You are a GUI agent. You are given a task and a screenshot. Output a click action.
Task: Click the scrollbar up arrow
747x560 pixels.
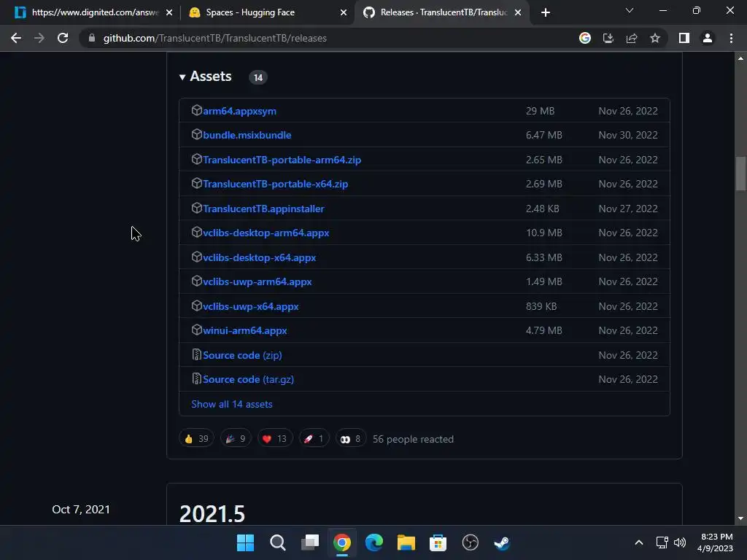740,58
